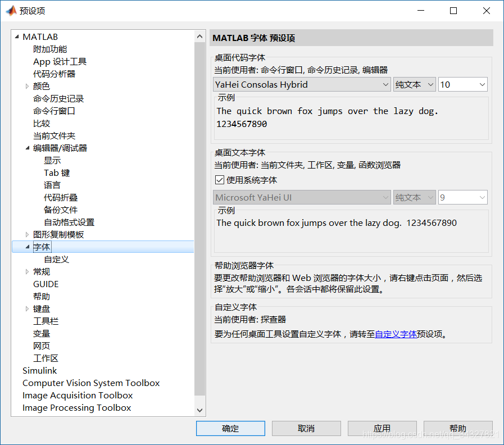
Task: Select Tab 键 in the tree
Action: pyautogui.click(x=57, y=172)
